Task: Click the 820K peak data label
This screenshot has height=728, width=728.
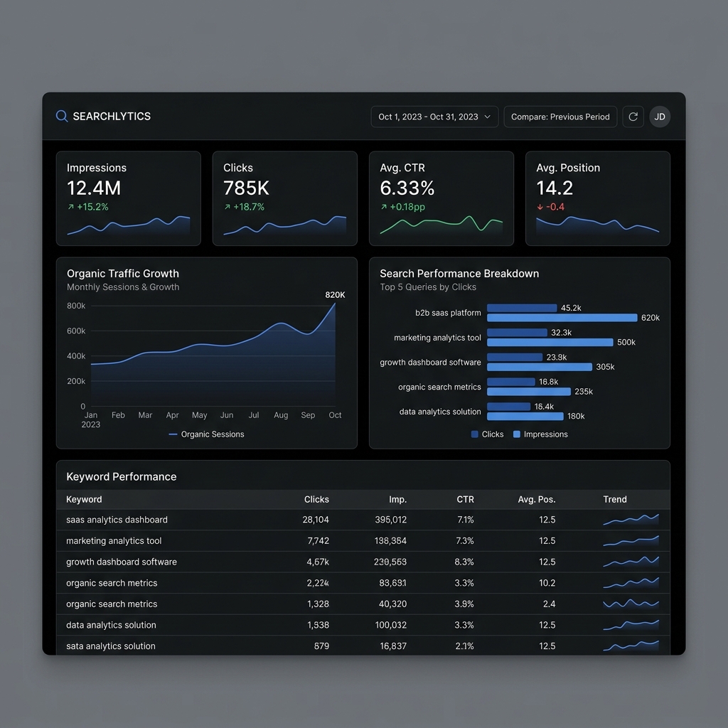Action: click(x=335, y=295)
